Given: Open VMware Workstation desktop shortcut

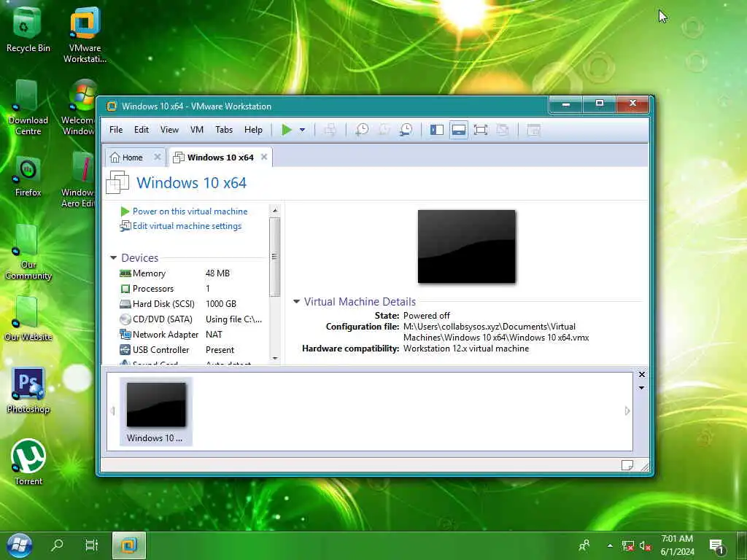Looking at the screenshot, I should (85, 35).
